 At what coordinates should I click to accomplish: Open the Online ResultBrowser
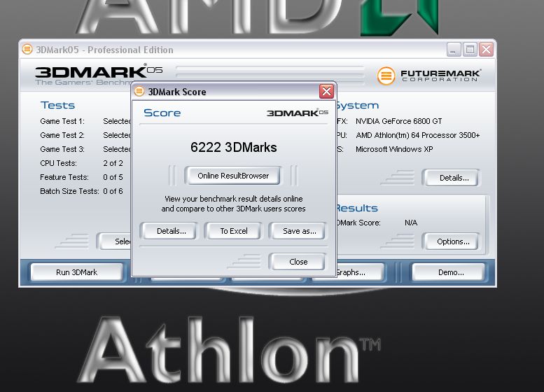tap(233, 176)
